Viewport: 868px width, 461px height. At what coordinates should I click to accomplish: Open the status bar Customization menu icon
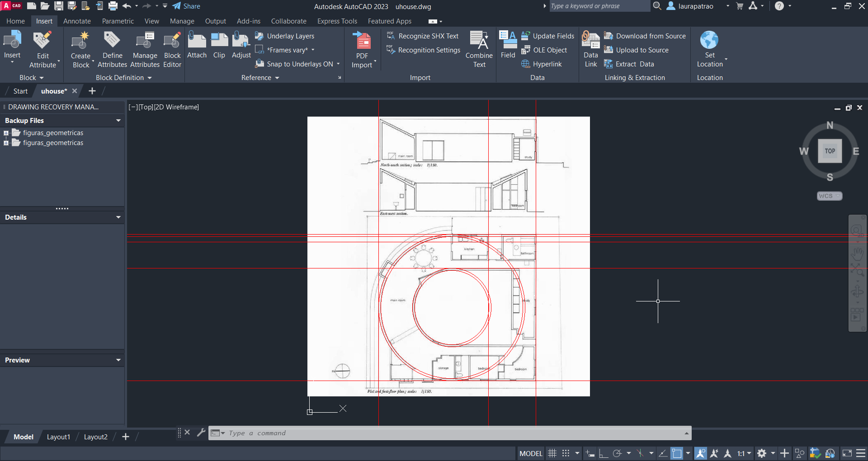pos(861,453)
